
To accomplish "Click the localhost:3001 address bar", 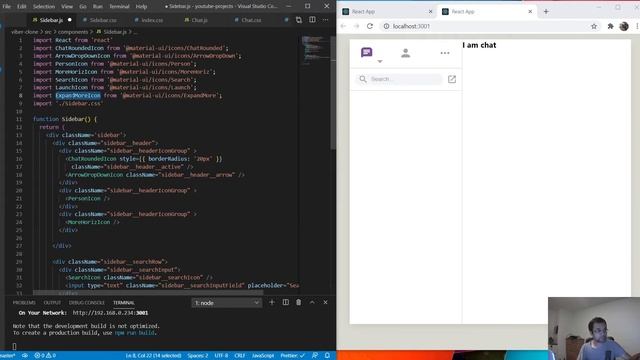I will tap(490, 26).
